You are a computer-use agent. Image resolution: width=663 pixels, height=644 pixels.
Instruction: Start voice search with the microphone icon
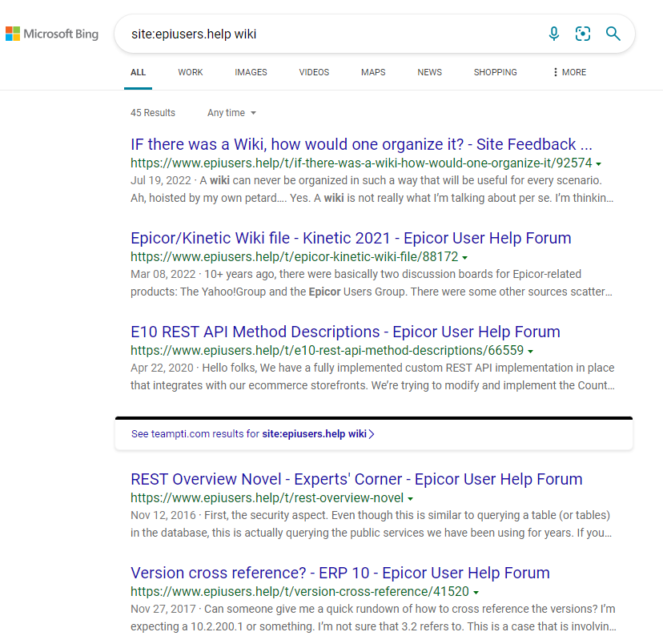[554, 34]
